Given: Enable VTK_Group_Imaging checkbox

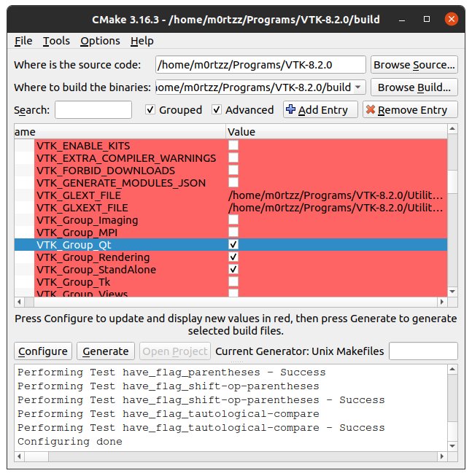Looking at the screenshot, I should 233,220.
